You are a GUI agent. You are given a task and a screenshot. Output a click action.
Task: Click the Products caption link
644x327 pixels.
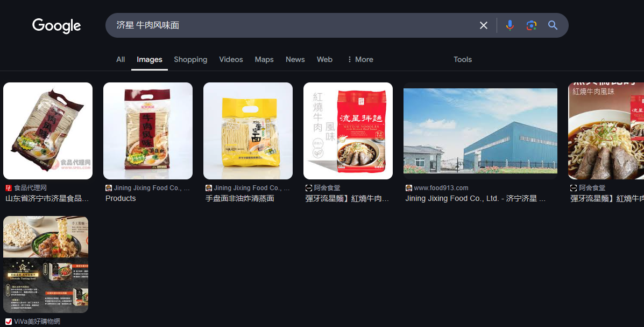pos(121,198)
